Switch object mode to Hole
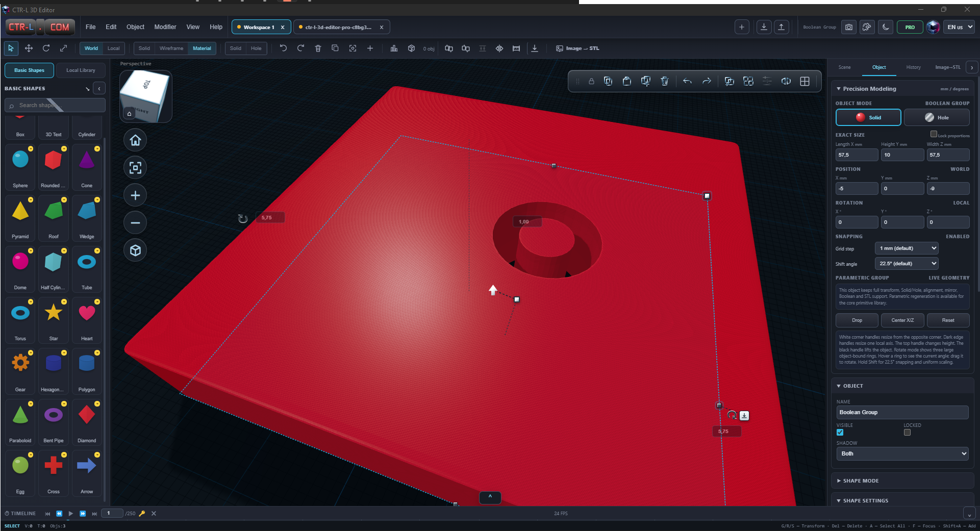The image size is (980, 531). [x=937, y=117]
